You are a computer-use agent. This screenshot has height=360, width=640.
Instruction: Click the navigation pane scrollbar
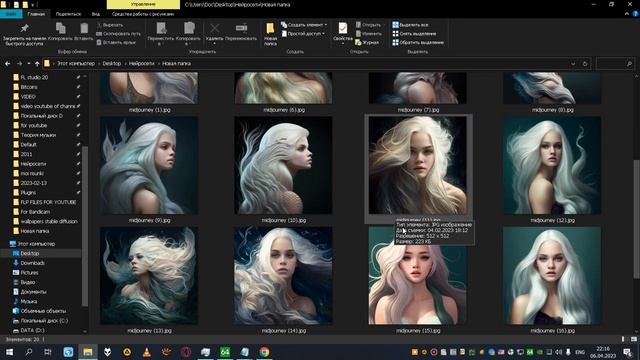[x=85, y=226]
